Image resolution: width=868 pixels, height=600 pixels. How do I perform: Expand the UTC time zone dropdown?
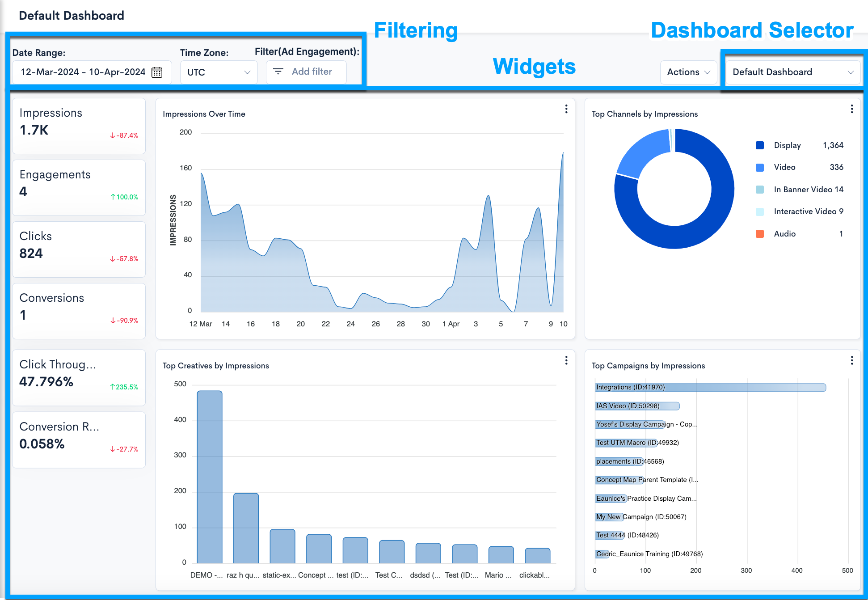[x=219, y=72]
